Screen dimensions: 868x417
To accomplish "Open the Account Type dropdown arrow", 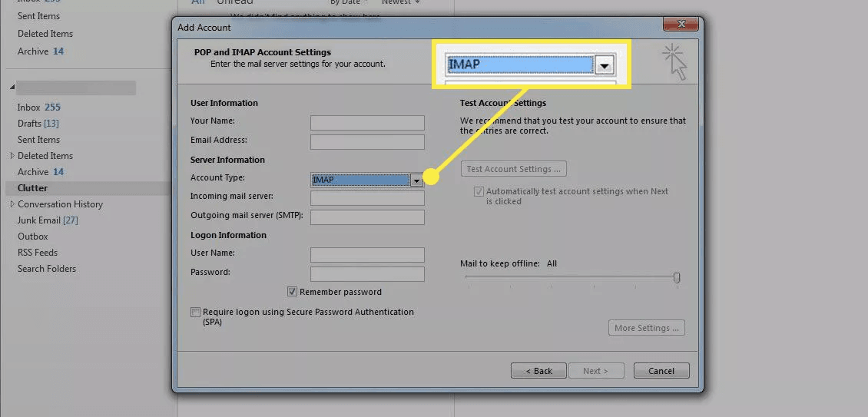I will 416,180.
